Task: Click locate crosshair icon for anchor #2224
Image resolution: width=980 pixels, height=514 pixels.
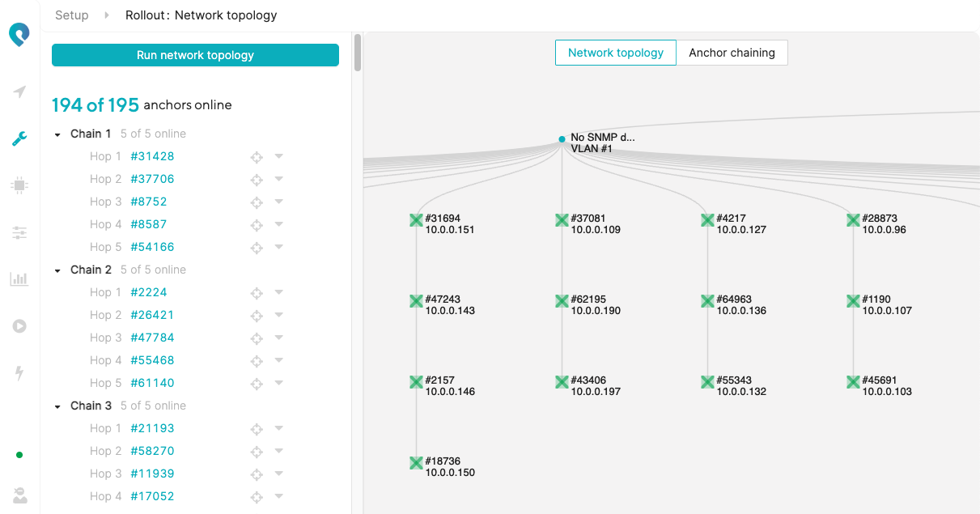Action: point(257,293)
